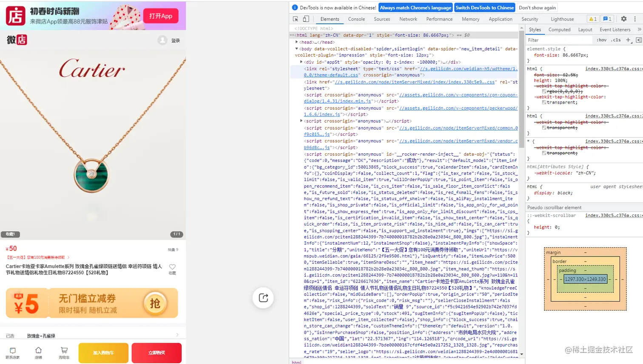The image size is (643, 364).
Task: Click the ¥50 price text
Action: point(11,248)
